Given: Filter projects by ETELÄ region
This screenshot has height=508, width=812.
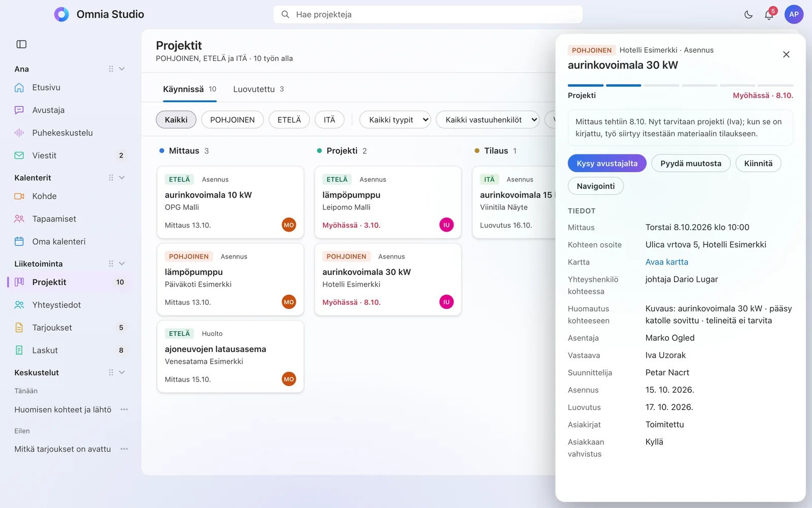Looking at the screenshot, I should click(x=289, y=120).
